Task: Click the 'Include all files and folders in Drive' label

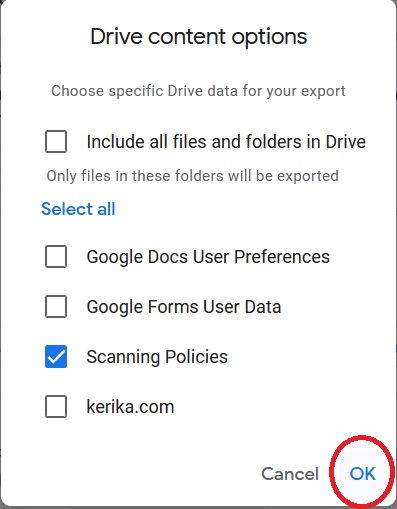Action: coord(226,142)
